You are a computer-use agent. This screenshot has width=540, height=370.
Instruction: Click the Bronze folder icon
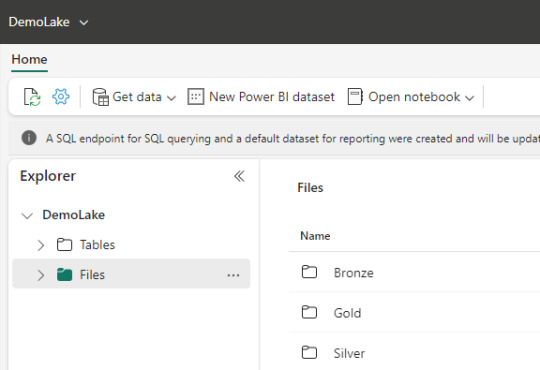(x=309, y=272)
